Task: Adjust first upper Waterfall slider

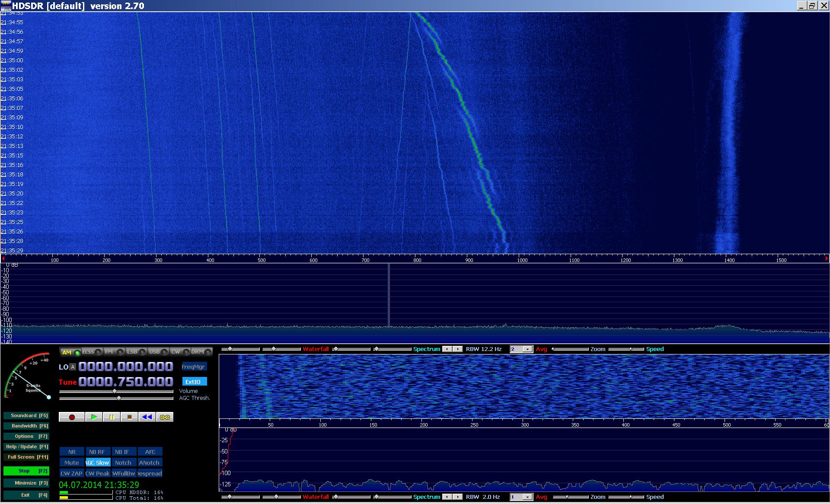Action: click(x=240, y=349)
